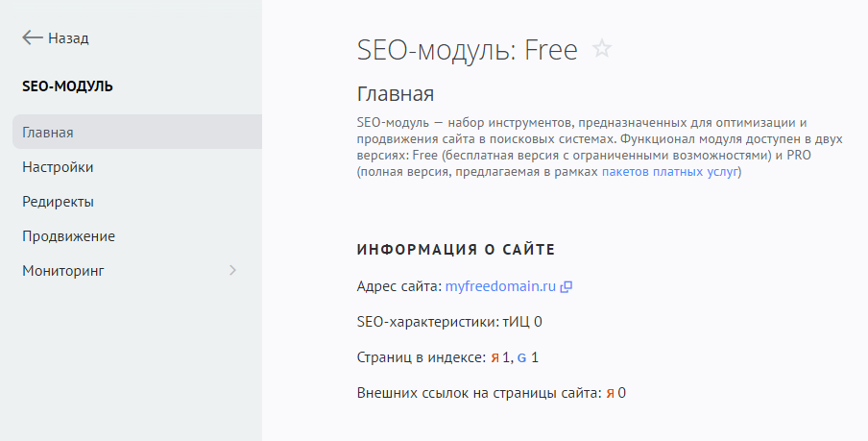Image resolution: width=868 pixels, height=441 pixels.
Task: Star the SEO-модуль: Free page as favorite
Action: tap(602, 49)
